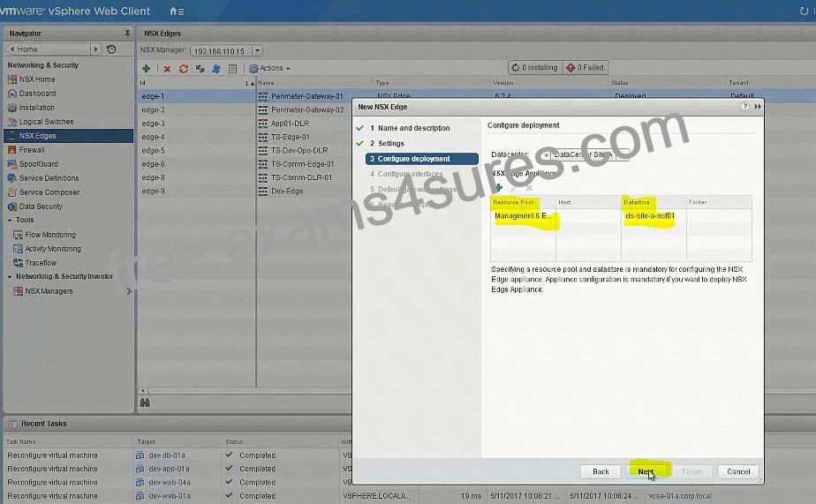Click the App01-DLR edge name

290,124
